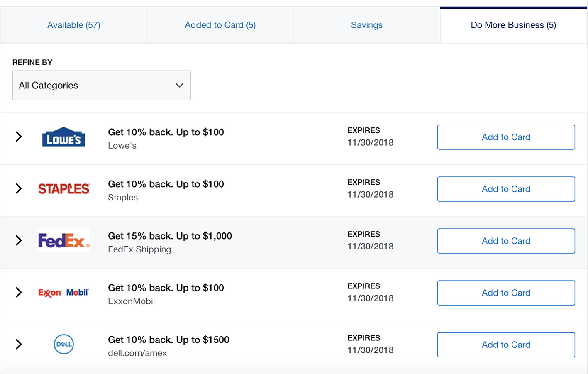Click the "FedEx Shipping" merchant name
Image resolution: width=588 pixels, height=374 pixels.
139,249
